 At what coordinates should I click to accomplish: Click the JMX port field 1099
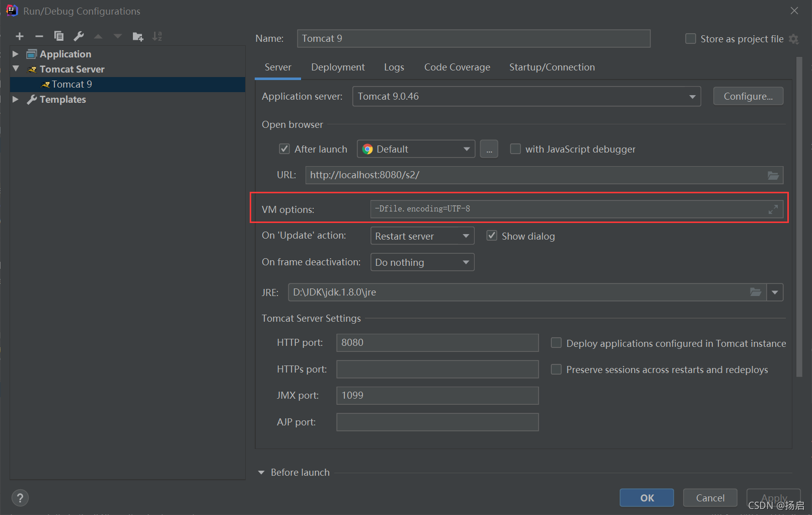[437, 396]
